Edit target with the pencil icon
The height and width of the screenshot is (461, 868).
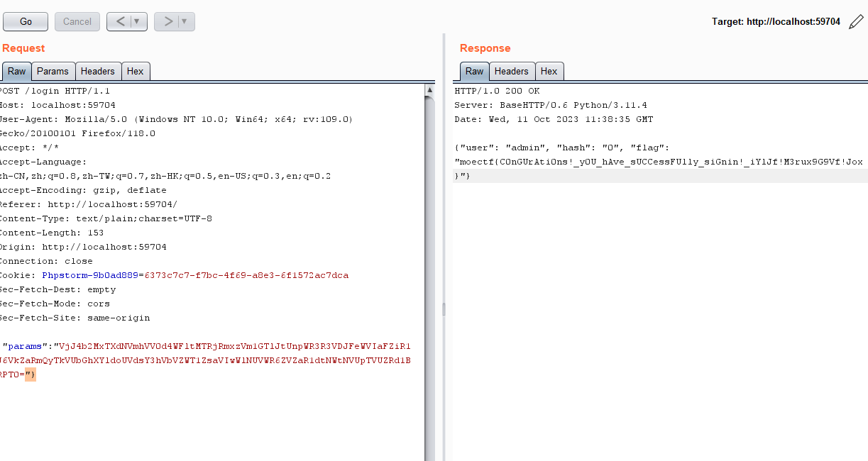coord(856,22)
